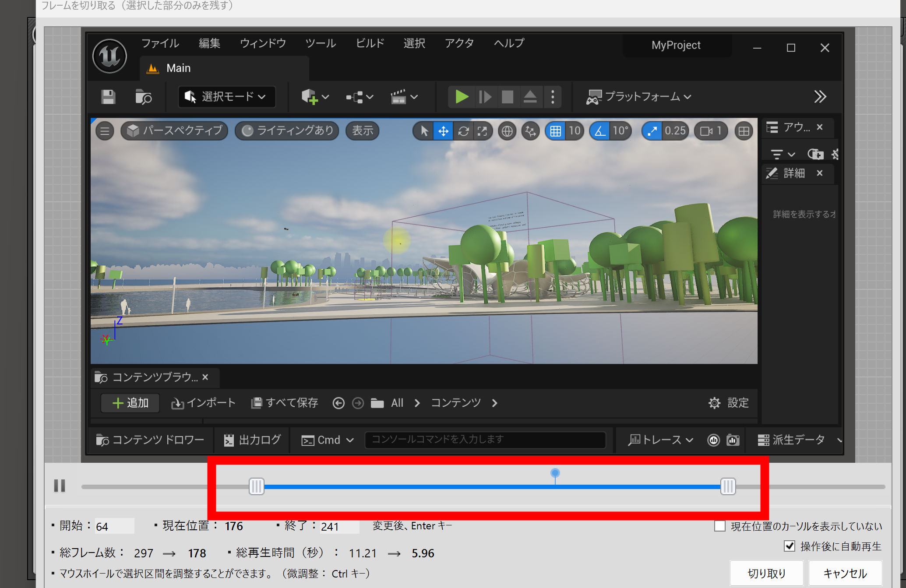Click the right trim handle on the slider
Viewport: 906px width, 588px height.
click(x=728, y=486)
